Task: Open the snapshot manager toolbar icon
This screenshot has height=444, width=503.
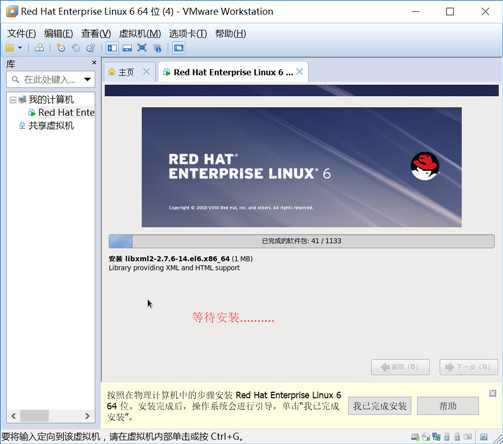Action: pyautogui.click(x=91, y=48)
